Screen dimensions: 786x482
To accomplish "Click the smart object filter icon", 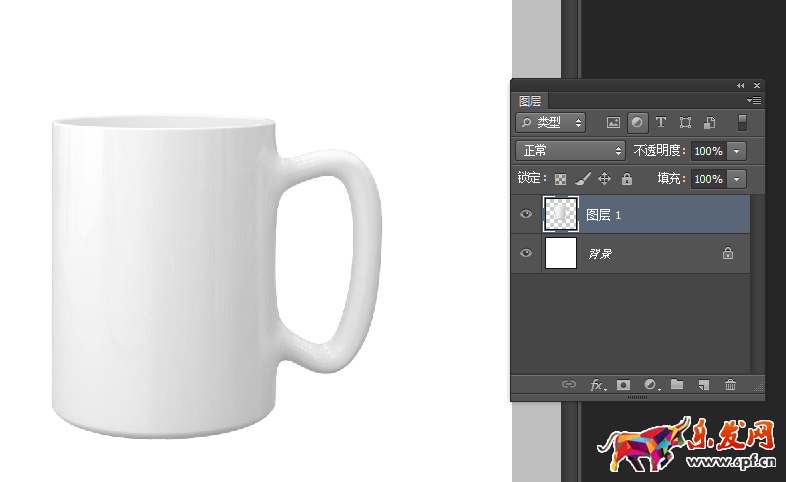I will [x=709, y=123].
